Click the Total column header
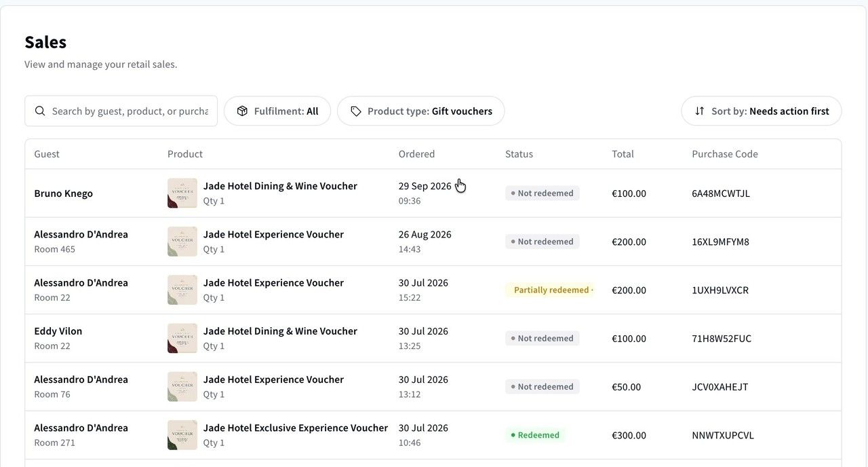Screen dimensions: 868x467 pos(623,154)
